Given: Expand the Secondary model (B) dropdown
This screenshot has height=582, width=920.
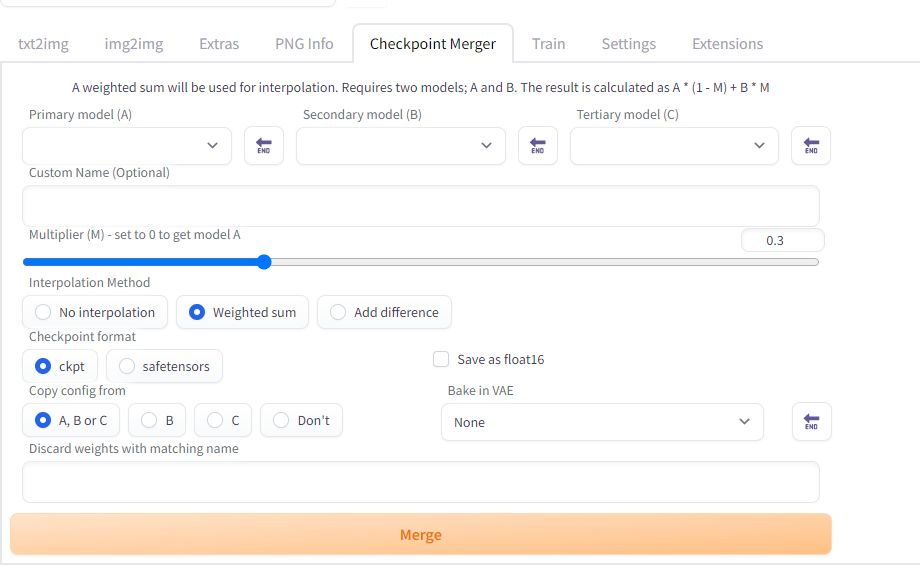Looking at the screenshot, I should pos(401,146).
